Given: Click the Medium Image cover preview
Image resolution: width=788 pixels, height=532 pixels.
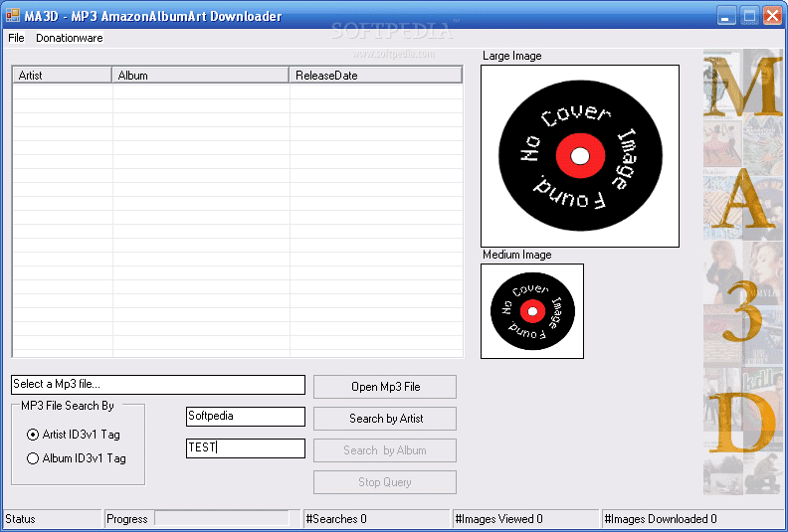Looking at the screenshot, I should pyautogui.click(x=532, y=311).
